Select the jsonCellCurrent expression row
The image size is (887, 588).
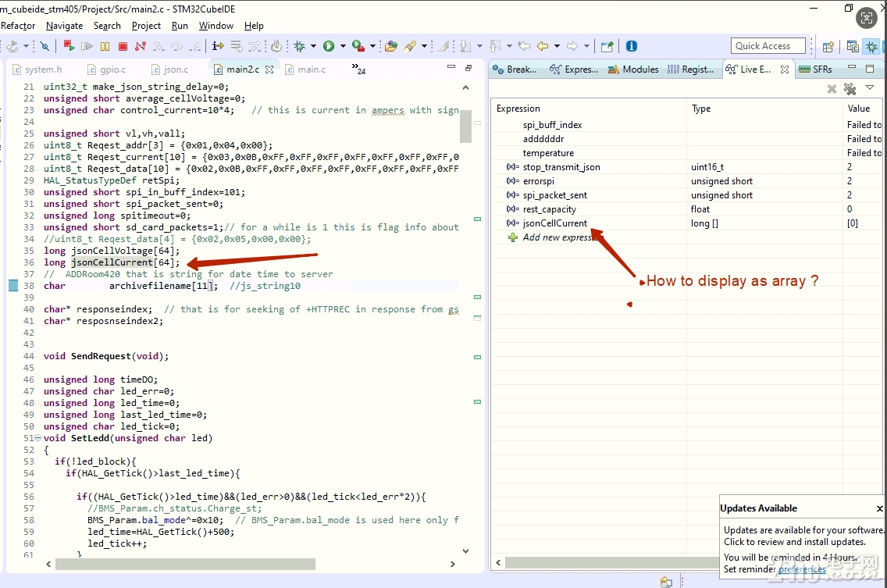click(x=689, y=223)
